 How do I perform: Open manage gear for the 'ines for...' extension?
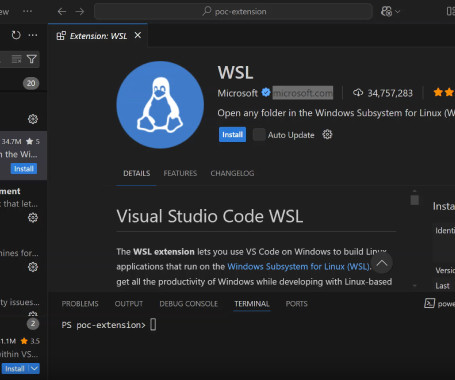tap(33, 267)
